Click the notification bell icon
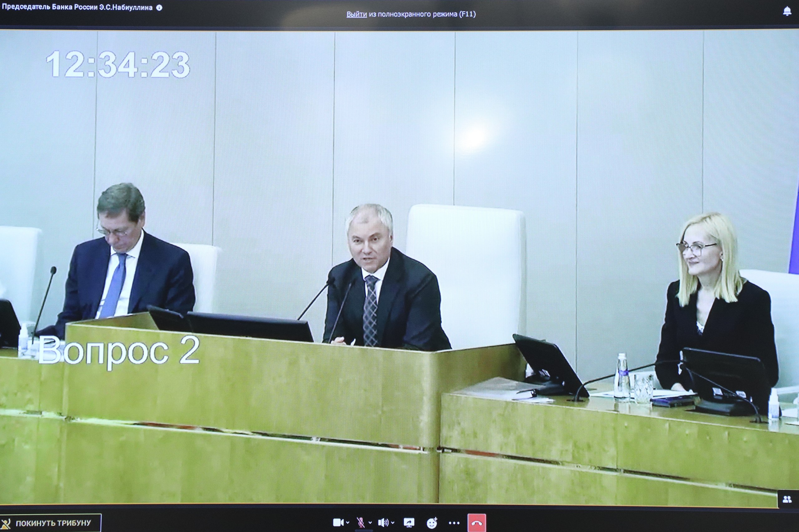Image resolution: width=799 pixels, height=532 pixels. pos(787,12)
